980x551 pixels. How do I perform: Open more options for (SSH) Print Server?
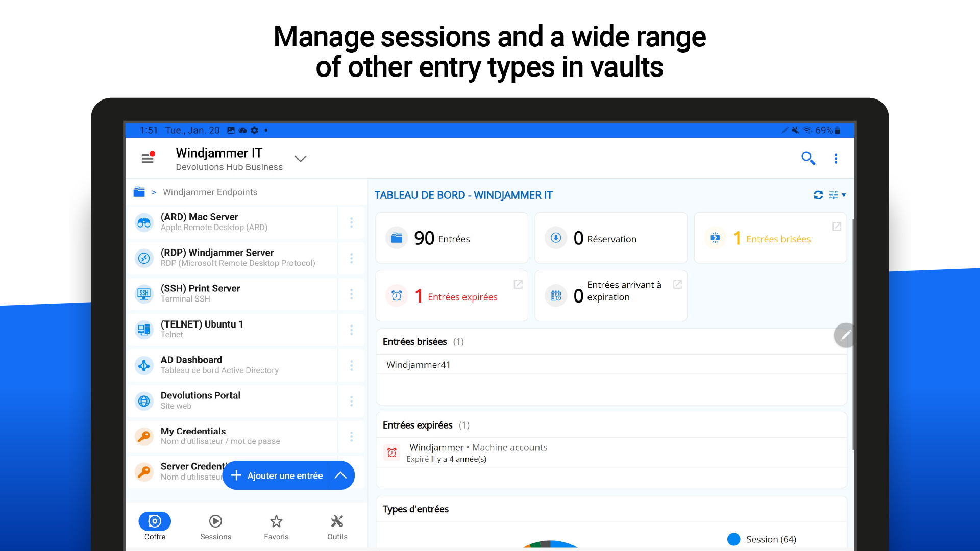pos(351,294)
